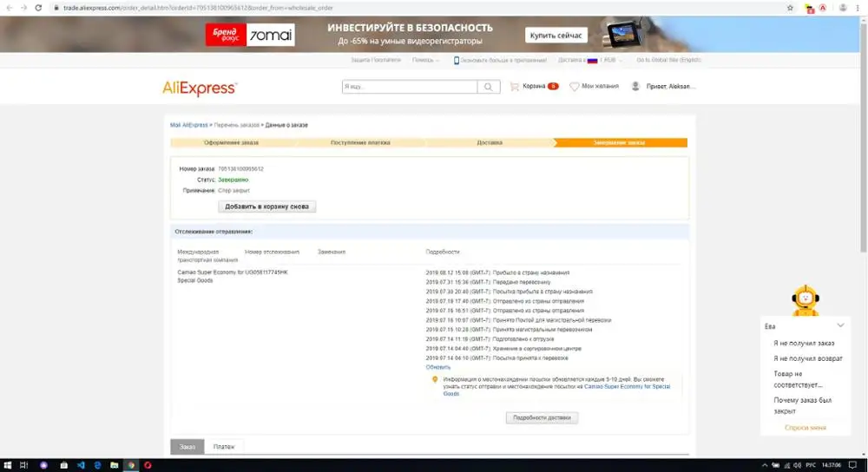The image size is (868, 472).
Task: Open Opera browser in the taskbar
Action: (x=148, y=465)
